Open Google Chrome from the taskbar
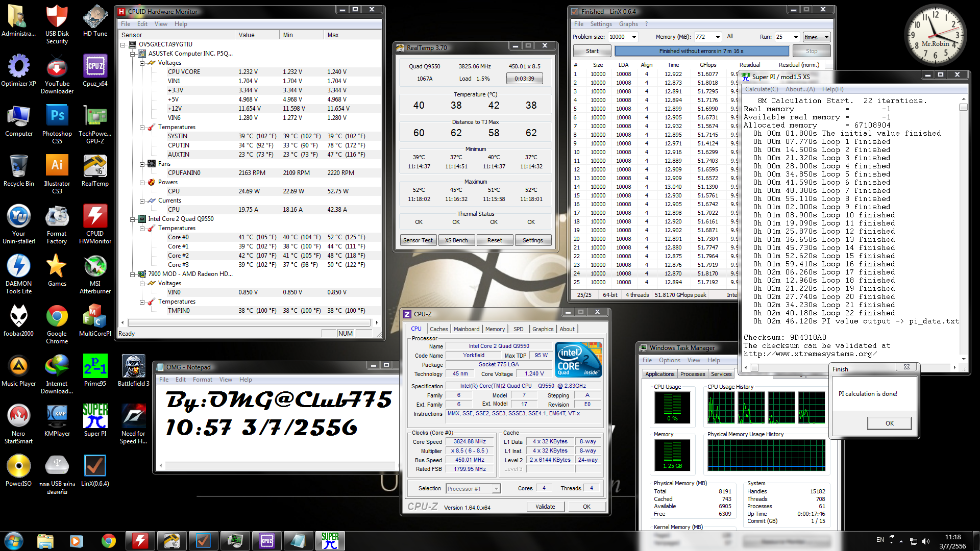Screen dimensions: 980x551 (x=108, y=541)
